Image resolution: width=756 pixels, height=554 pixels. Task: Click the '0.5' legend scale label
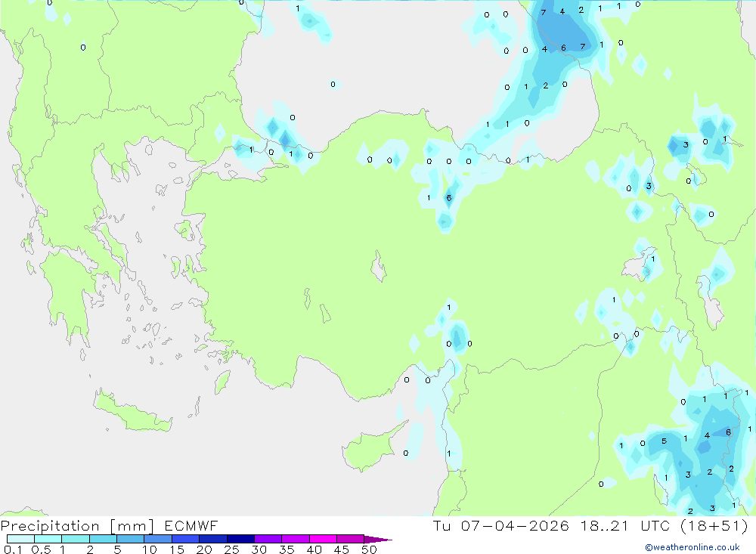(x=41, y=549)
